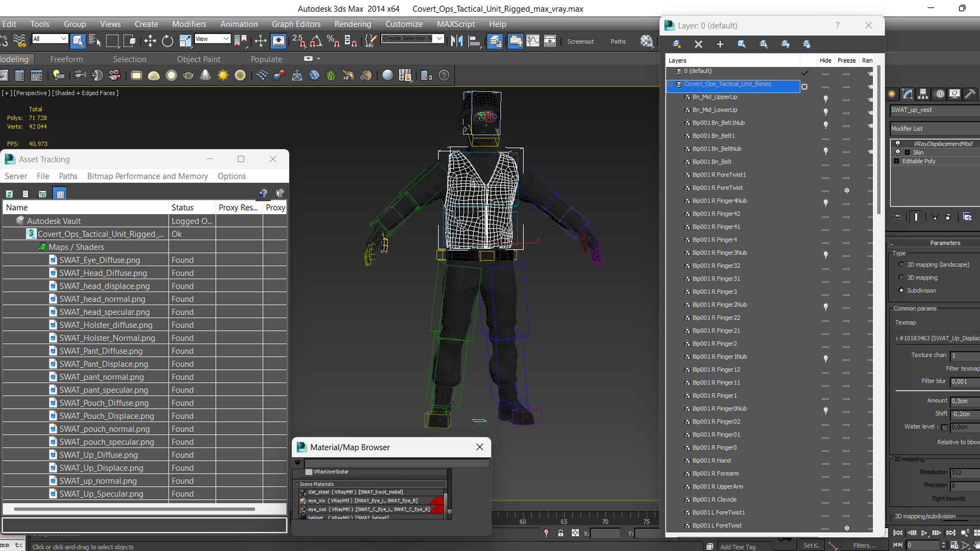The width and height of the screenshot is (980, 551).
Task: Open the Hierarchy command panel tab
Action: tap(923, 94)
